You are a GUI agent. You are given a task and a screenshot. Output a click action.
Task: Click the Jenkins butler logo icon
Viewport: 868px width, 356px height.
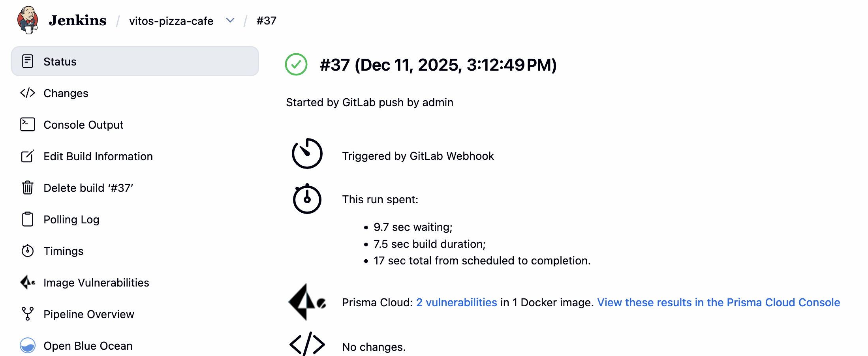tap(28, 20)
